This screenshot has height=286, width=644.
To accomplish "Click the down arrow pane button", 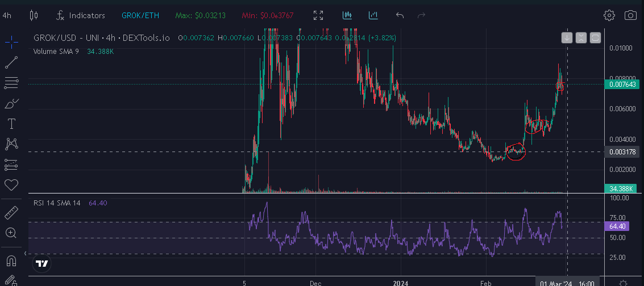I will tap(567, 37).
